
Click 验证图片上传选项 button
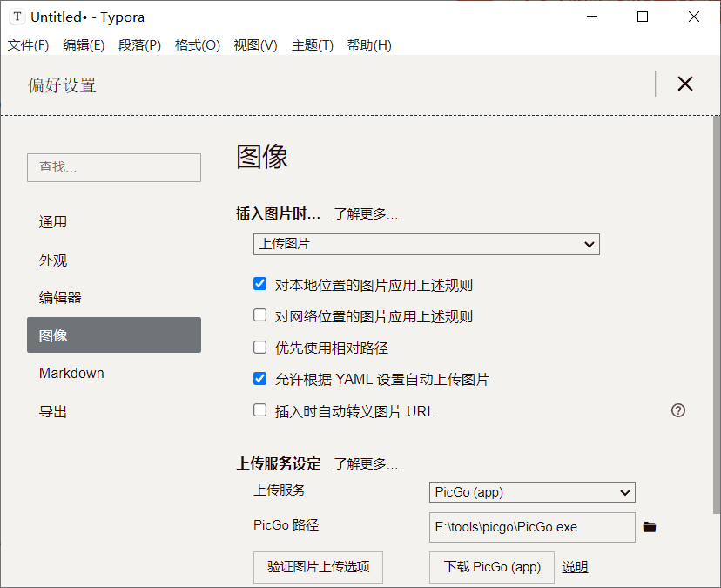point(318,567)
